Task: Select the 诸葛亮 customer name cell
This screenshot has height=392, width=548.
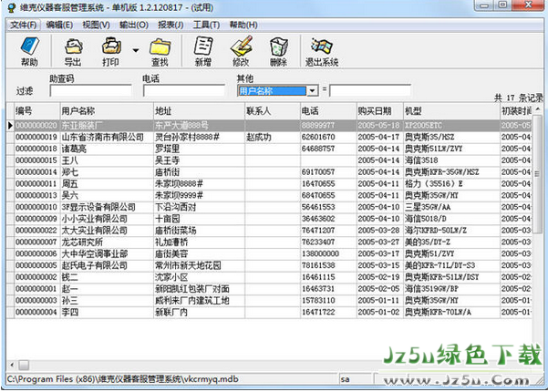Action: (x=107, y=149)
